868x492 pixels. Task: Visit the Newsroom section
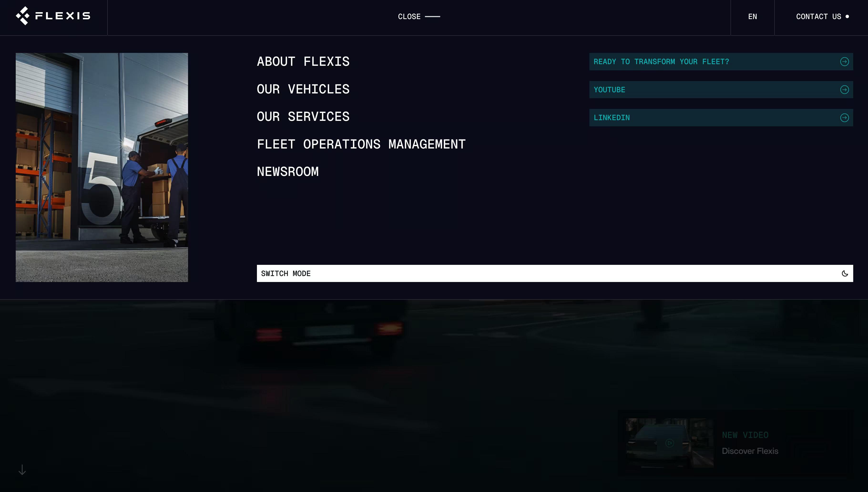(288, 172)
